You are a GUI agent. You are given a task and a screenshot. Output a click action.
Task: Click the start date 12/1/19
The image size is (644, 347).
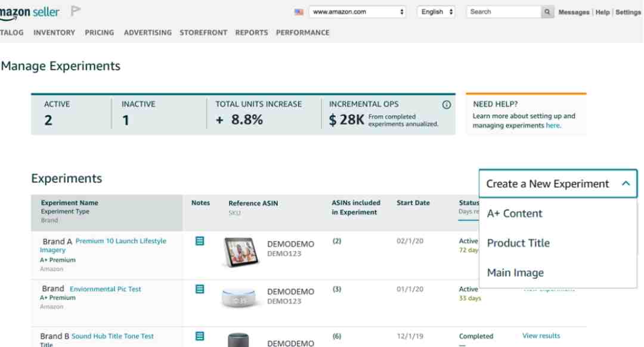pyautogui.click(x=410, y=336)
